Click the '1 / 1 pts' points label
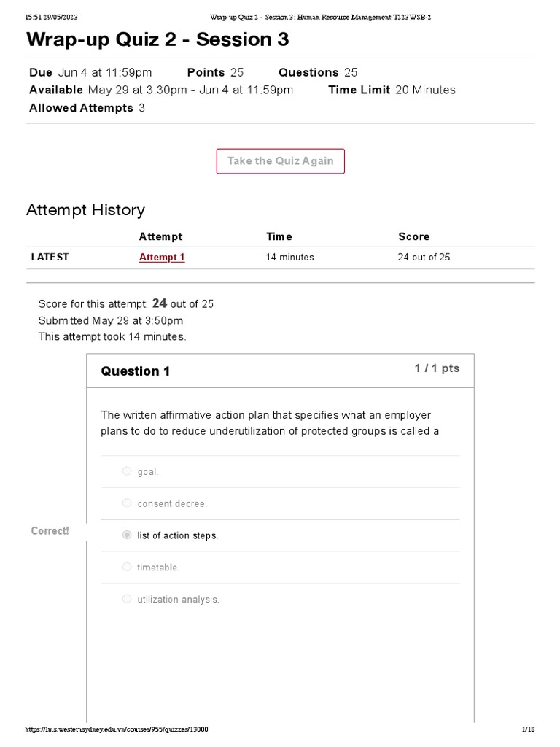560x747 pixels. (437, 368)
